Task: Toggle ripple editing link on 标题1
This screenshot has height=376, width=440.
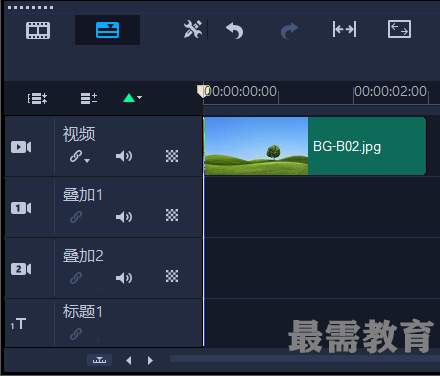Action: [76, 334]
